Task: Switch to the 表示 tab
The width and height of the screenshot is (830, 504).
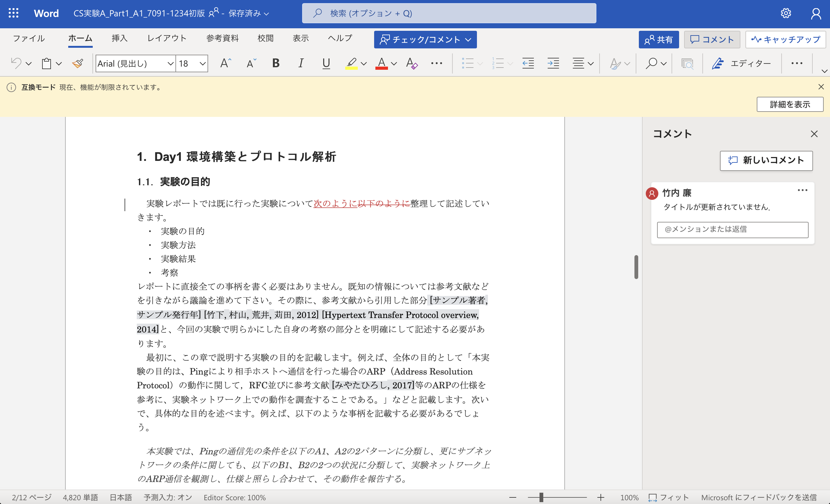Action: (301, 38)
